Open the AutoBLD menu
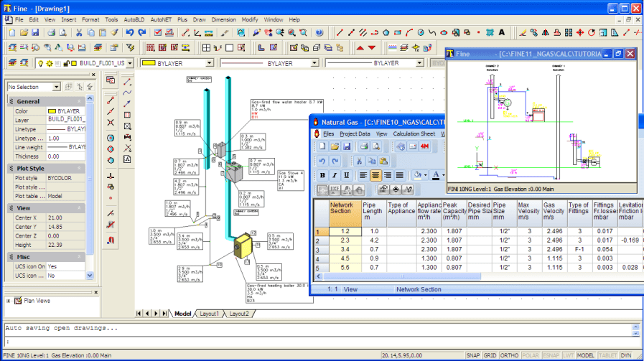This screenshot has height=361, width=644. click(x=134, y=19)
